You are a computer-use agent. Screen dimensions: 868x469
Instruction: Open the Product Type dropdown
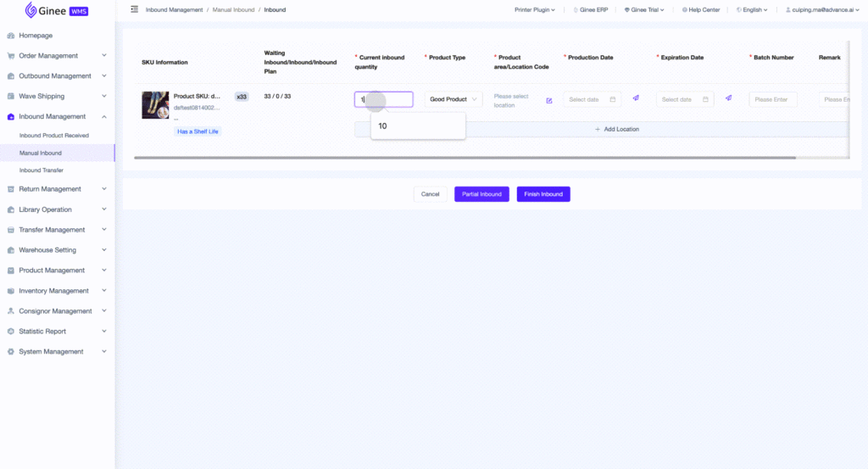[453, 100]
